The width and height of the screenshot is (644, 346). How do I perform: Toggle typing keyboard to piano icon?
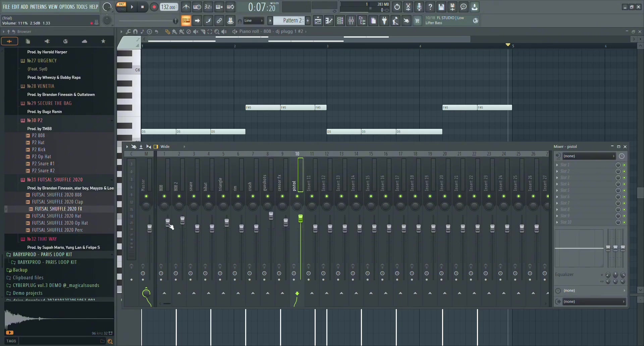pyautogui.click(x=186, y=21)
